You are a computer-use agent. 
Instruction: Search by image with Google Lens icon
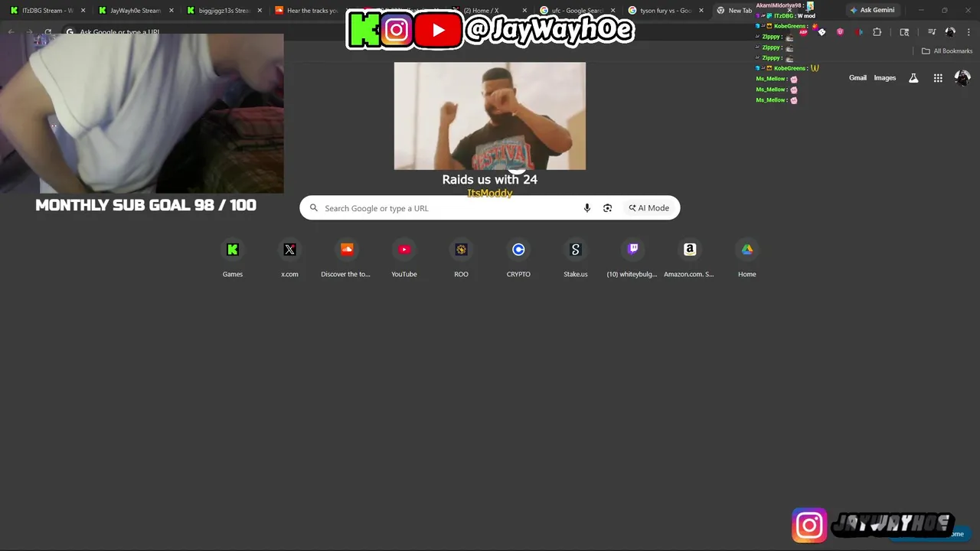pyautogui.click(x=607, y=208)
